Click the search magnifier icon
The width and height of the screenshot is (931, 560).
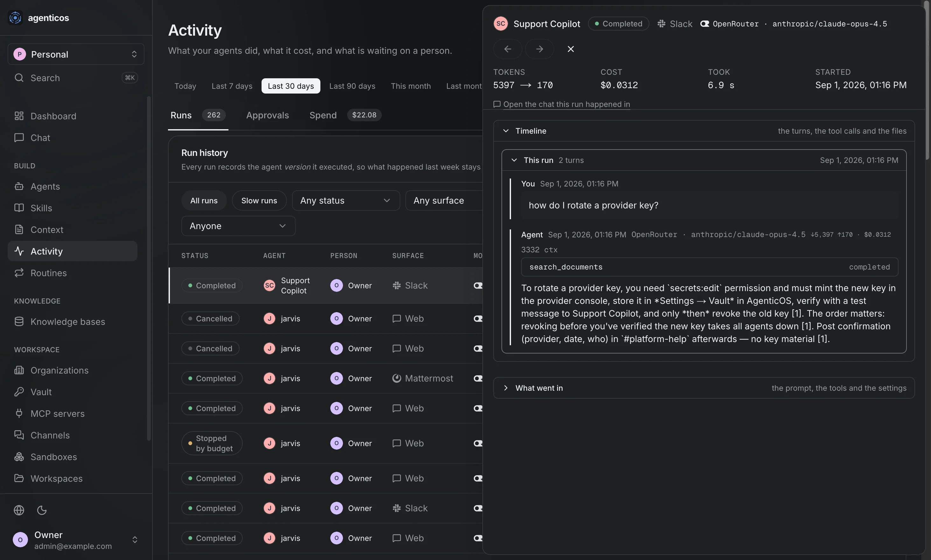[19, 78]
